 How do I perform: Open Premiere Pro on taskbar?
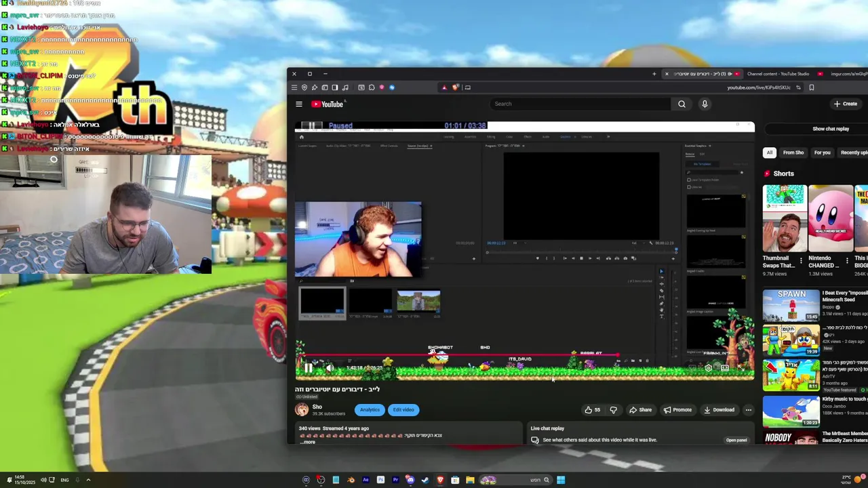395,480
